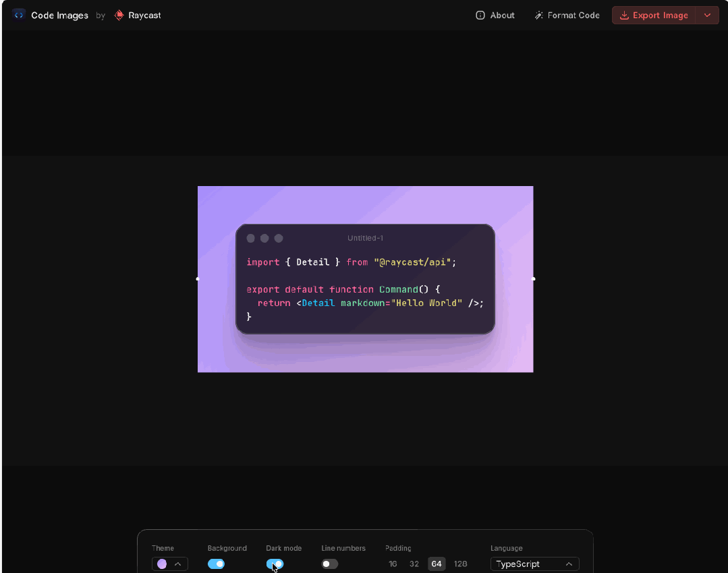Click the Untitled-1 title field
This screenshot has height=573, width=728.
click(x=366, y=238)
